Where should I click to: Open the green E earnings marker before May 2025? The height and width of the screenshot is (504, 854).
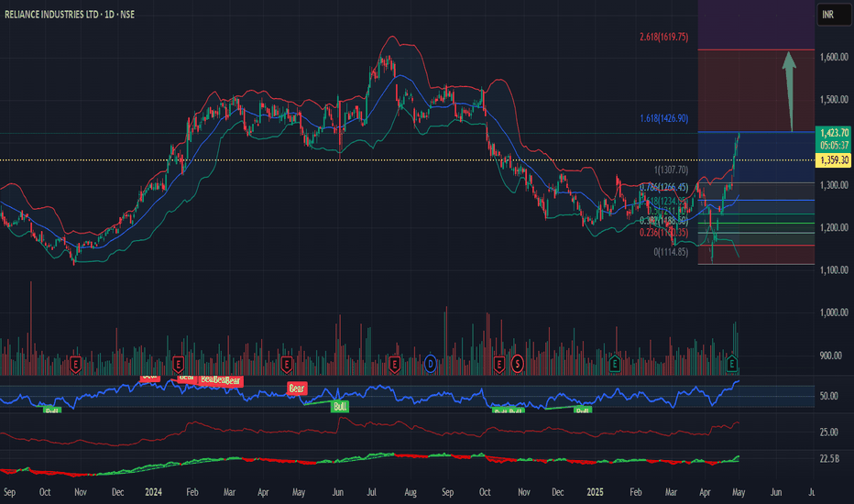pyautogui.click(x=731, y=364)
